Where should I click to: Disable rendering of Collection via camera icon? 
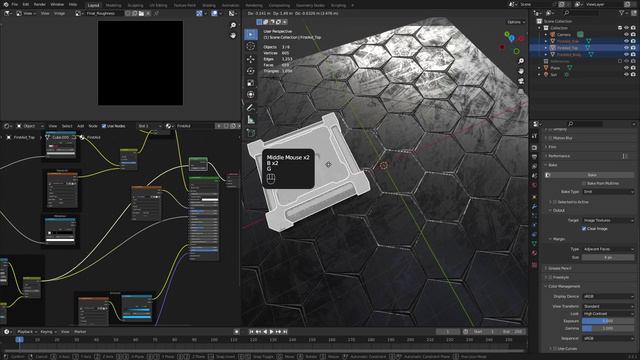tap(633, 28)
